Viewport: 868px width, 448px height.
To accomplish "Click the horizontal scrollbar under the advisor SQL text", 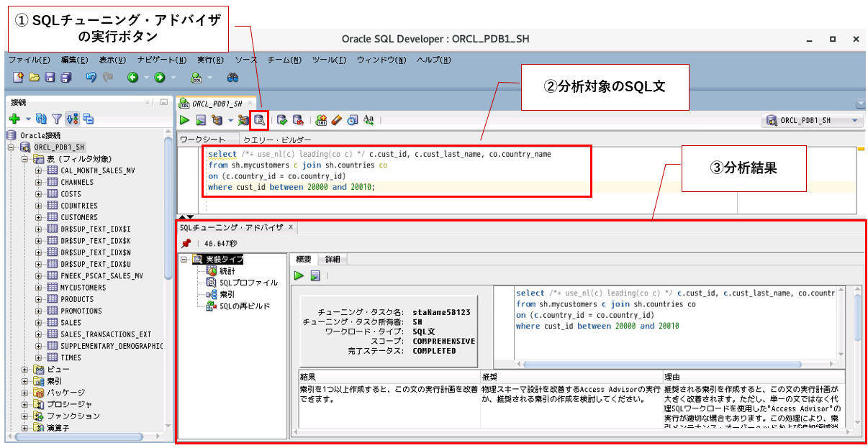I will 662,365.
